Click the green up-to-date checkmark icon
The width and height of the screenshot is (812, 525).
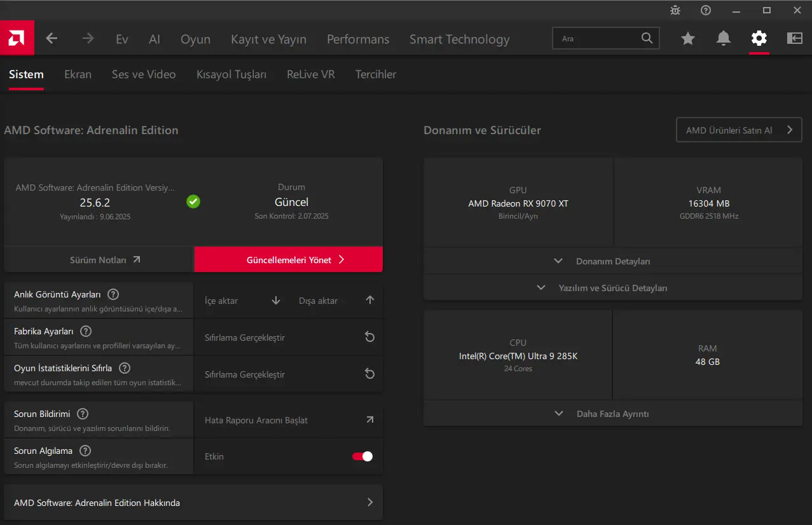[193, 201]
